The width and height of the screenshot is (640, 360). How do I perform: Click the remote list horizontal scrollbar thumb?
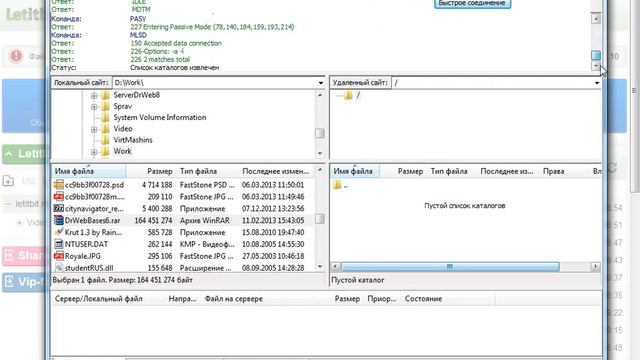pos(450,267)
